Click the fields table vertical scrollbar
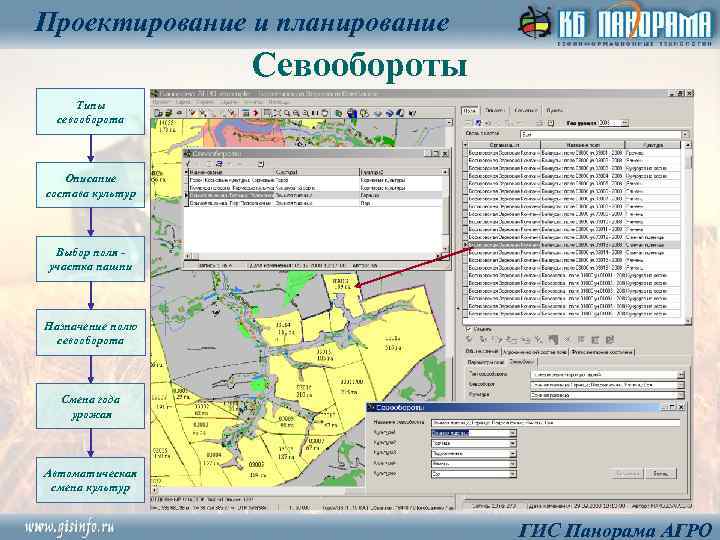The width and height of the screenshot is (720, 540). pyautogui.click(x=687, y=233)
